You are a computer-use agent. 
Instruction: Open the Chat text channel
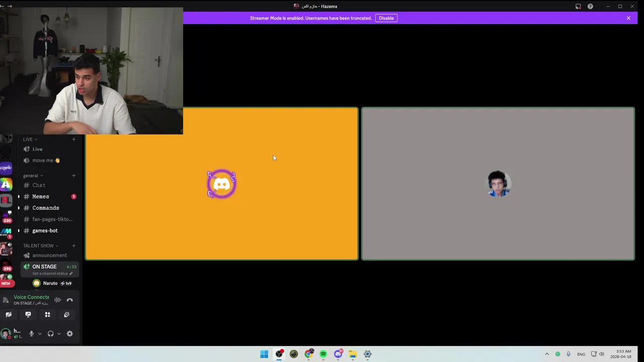click(49, 185)
